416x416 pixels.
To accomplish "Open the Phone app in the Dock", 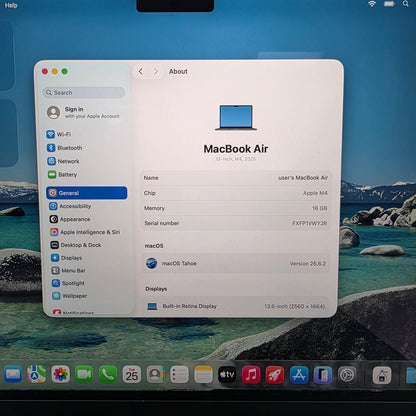I will [108, 374].
